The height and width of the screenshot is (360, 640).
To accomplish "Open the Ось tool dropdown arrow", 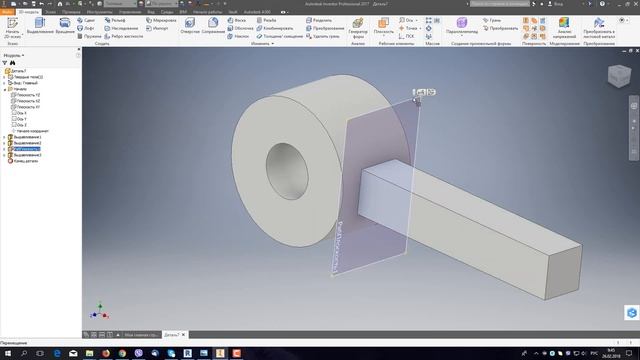I will point(416,20).
